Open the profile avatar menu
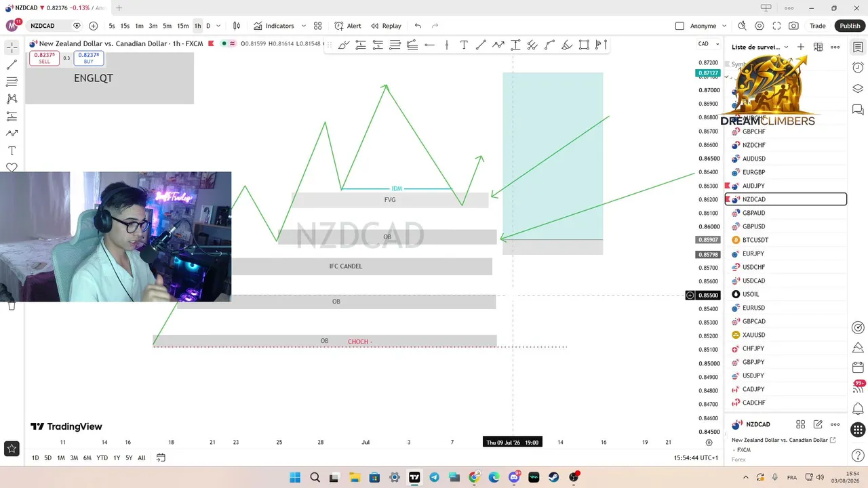Screen dimensions: 868x488 (12, 26)
